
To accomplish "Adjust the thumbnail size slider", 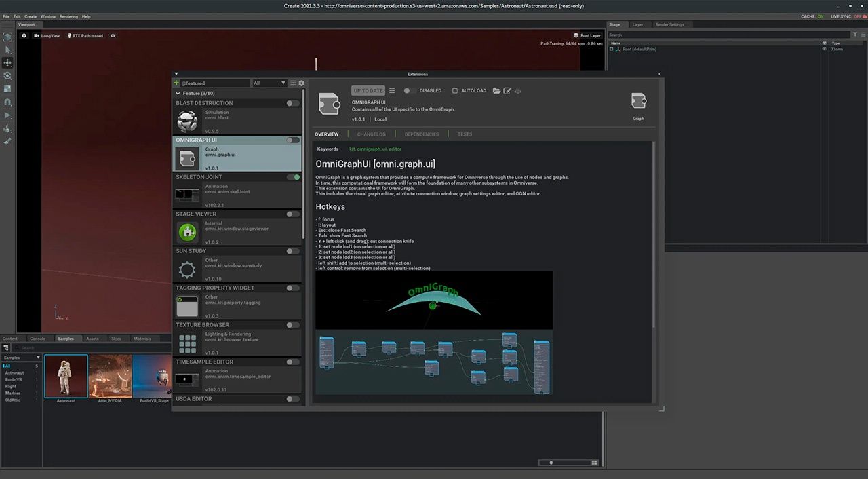I will point(551,463).
